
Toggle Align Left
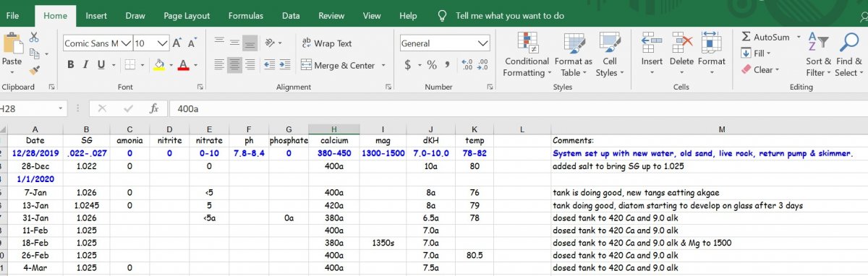click(x=219, y=65)
